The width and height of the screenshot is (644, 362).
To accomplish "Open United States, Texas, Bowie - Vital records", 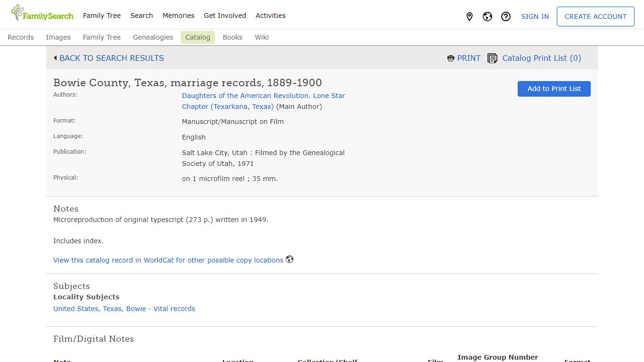I will point(124,309).
